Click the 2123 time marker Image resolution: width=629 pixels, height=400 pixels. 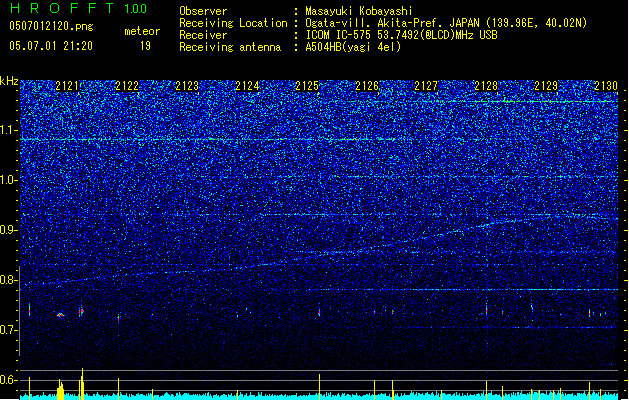click(x=187, y=86)
